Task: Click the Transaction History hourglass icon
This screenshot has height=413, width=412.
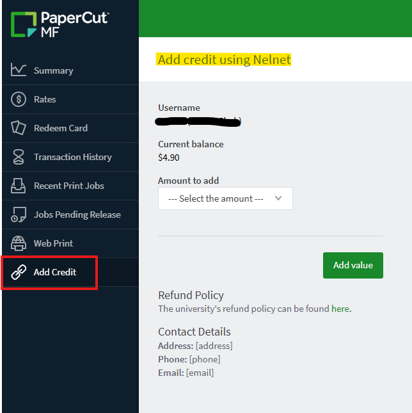Action: (18, 157)
